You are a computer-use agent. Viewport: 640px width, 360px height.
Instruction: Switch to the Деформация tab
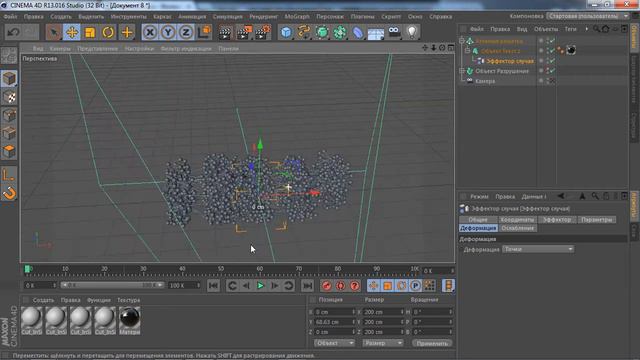[x=478, y=228]
